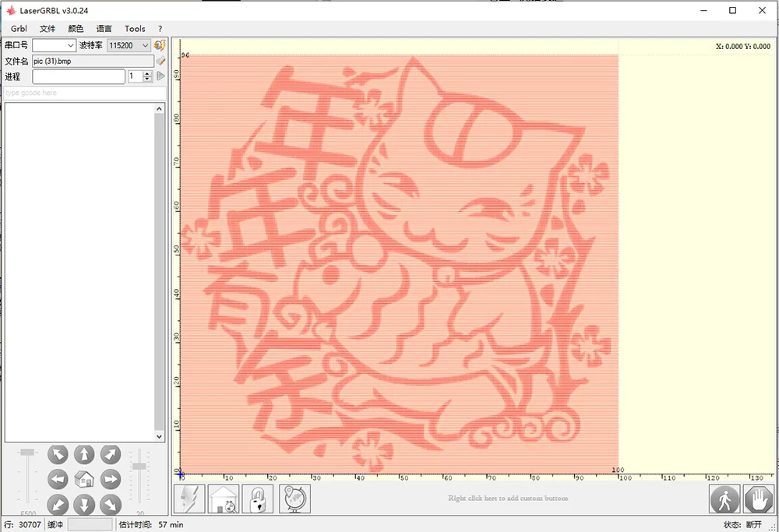The image size is (779, 532).
Task: Click the home position house icon
Action: pyautogui.click(x=84, y=479)
